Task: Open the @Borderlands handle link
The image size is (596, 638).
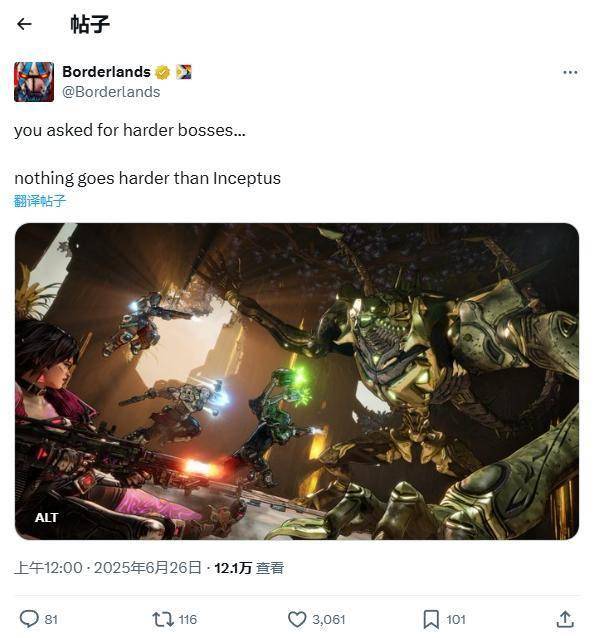Action: point(111,92)
